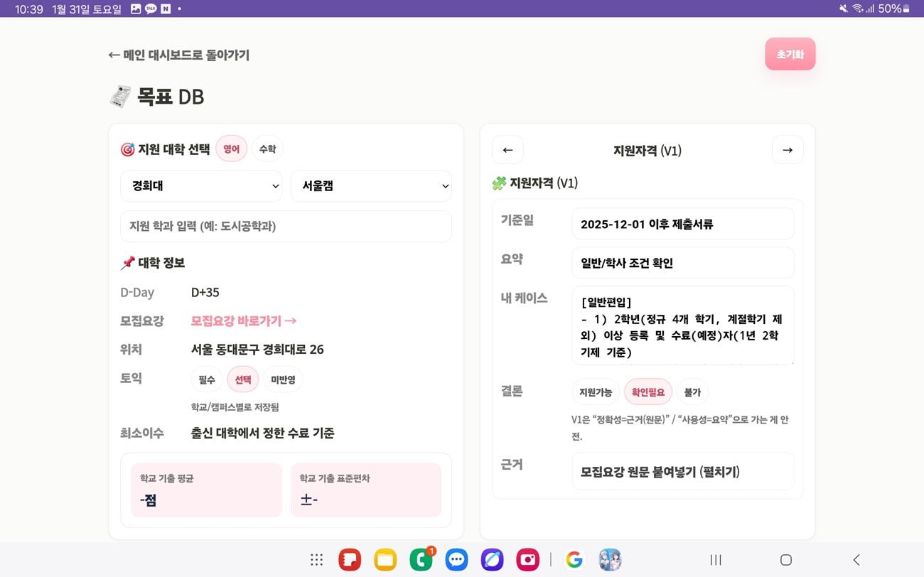Open the 경희대 university dropdown
The height and width of the screenshot is (577, 924).
coord(201,185)
